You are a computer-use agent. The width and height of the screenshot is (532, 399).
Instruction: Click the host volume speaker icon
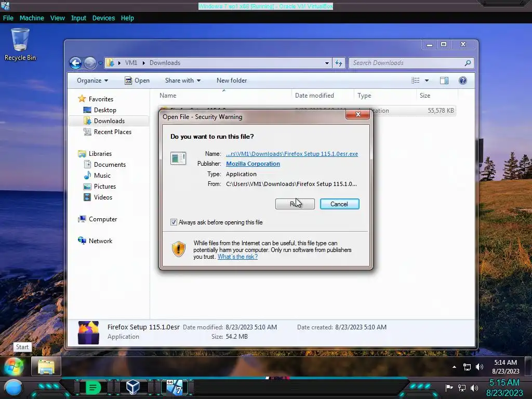[474, 388]
